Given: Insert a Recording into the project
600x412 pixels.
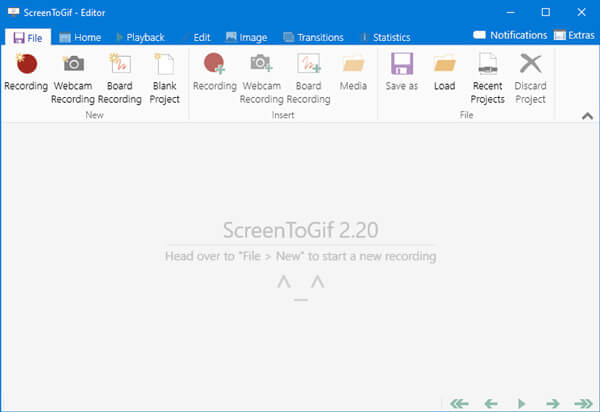Looking at the screenshot, I should click(x=215, y=73).
